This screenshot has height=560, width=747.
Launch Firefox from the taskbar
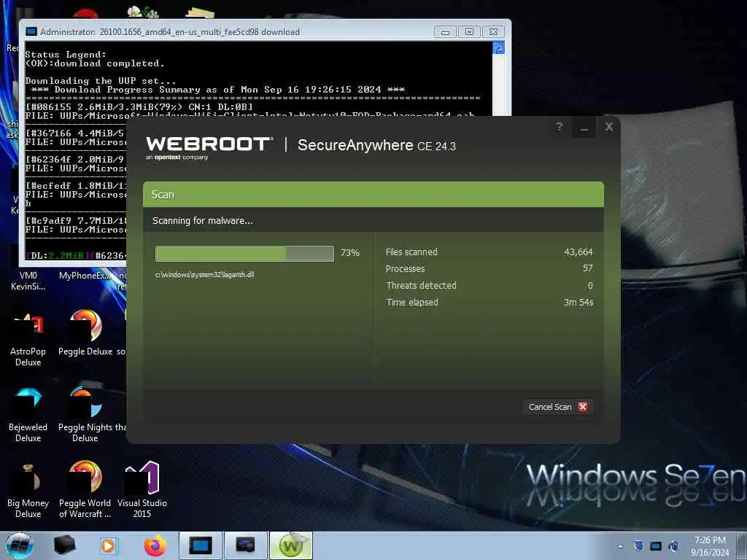(x=155, y=545)
